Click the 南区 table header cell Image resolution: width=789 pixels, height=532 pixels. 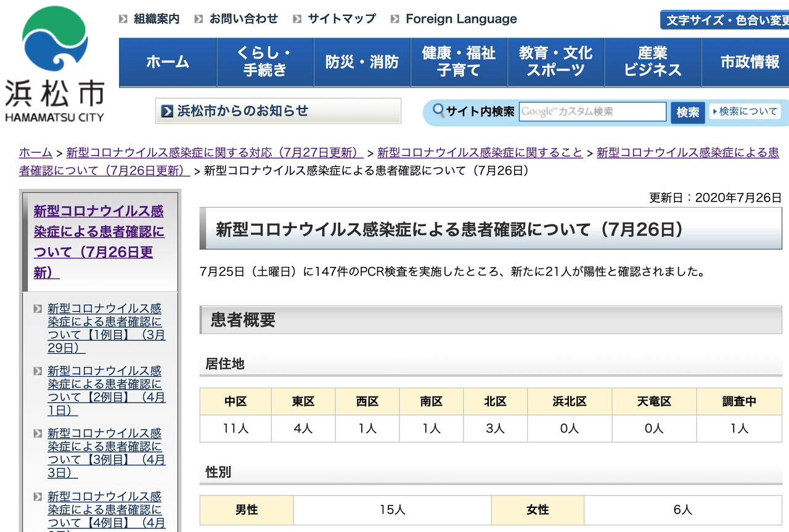coord(431,401)
